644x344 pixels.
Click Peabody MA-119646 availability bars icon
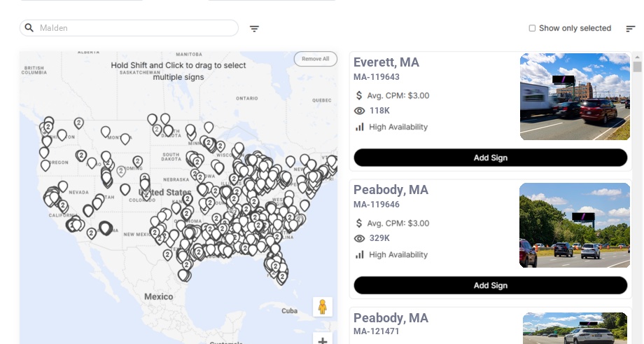click(360, 254)
